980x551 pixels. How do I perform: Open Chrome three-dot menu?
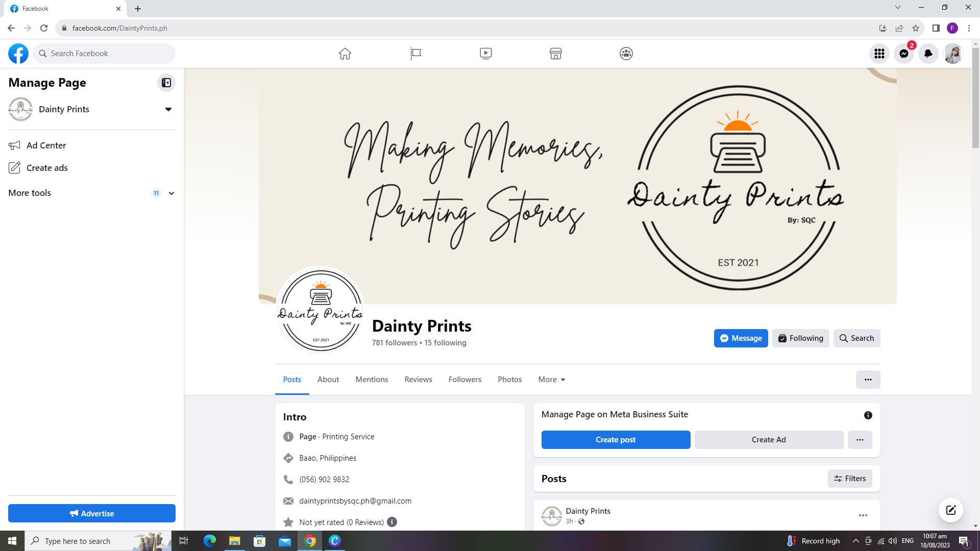tap(969, 28)
